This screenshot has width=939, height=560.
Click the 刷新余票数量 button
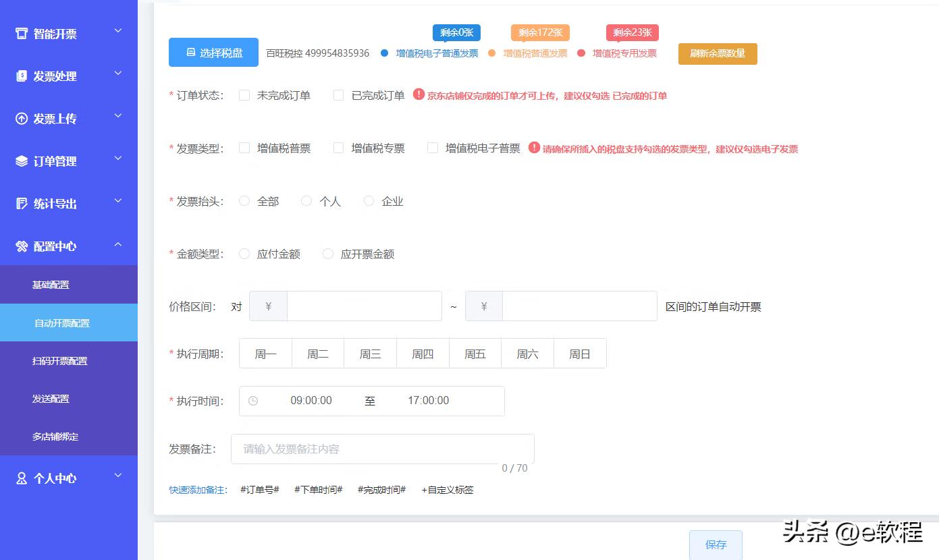pyautogui.click(x=718, y=53)
